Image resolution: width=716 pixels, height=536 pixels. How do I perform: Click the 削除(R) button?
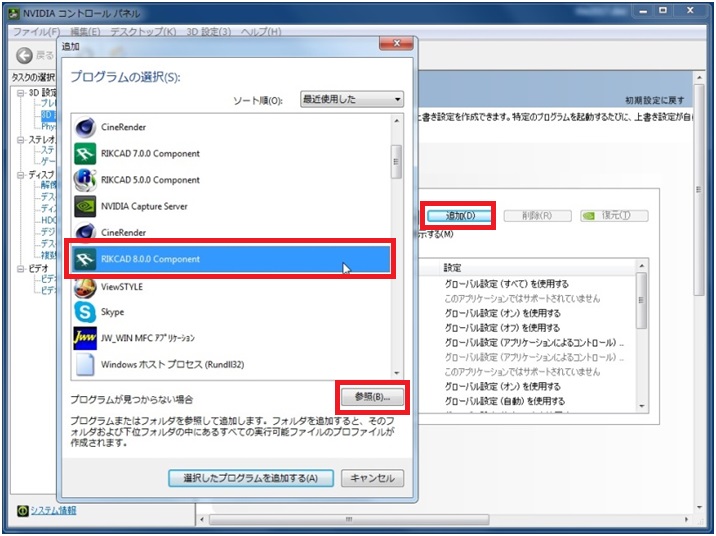[537, 215]
